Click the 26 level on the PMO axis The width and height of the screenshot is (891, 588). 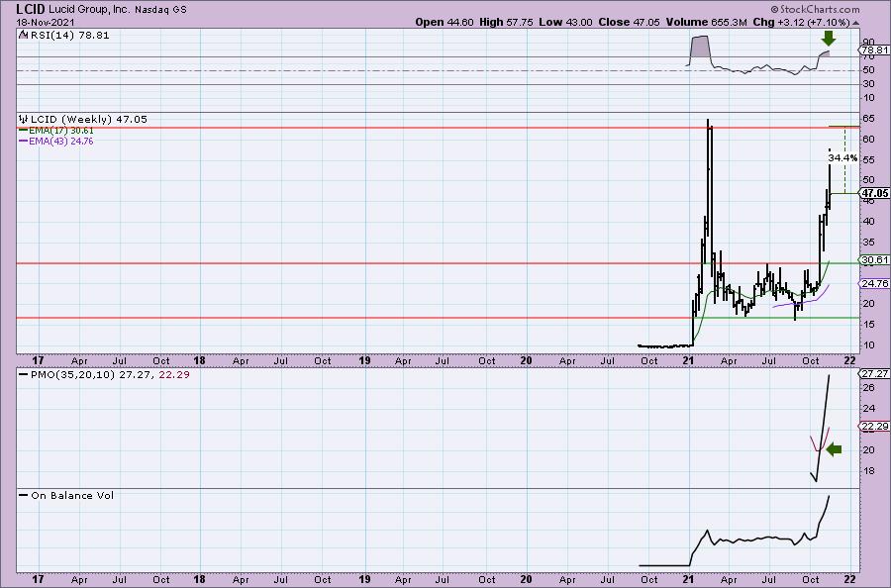click(868, 387)
